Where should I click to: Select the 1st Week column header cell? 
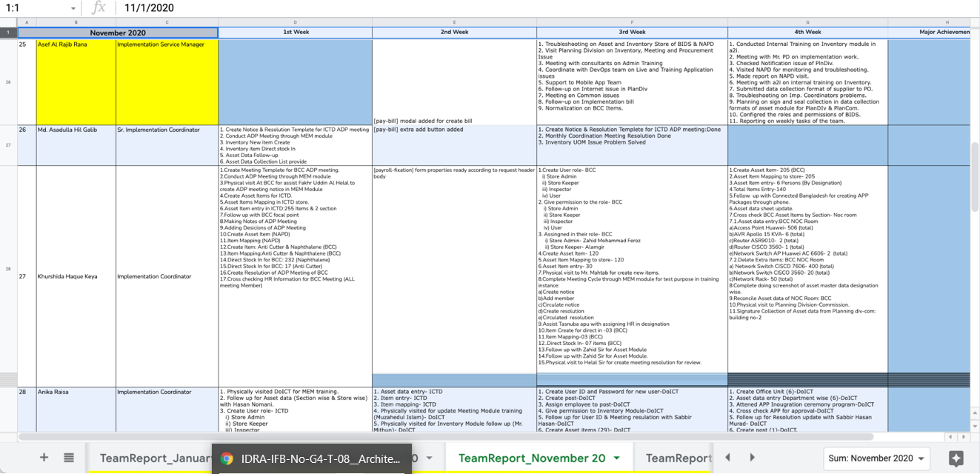pyautogui.click(x=296, y=33)
